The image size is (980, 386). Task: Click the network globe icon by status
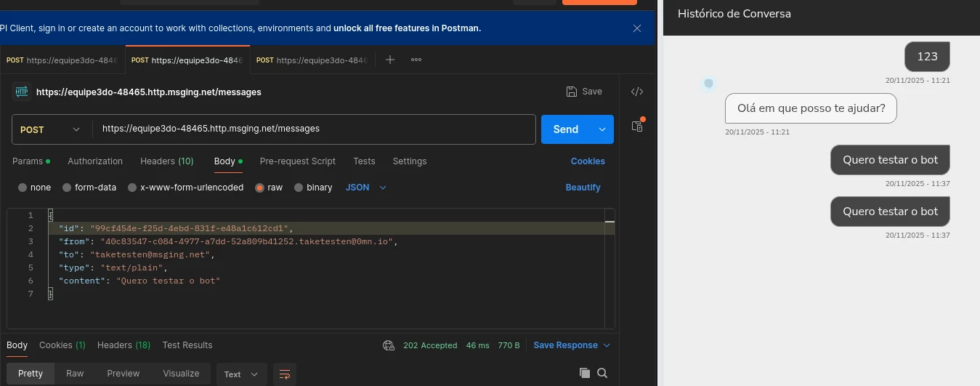[x=389, y=345]
